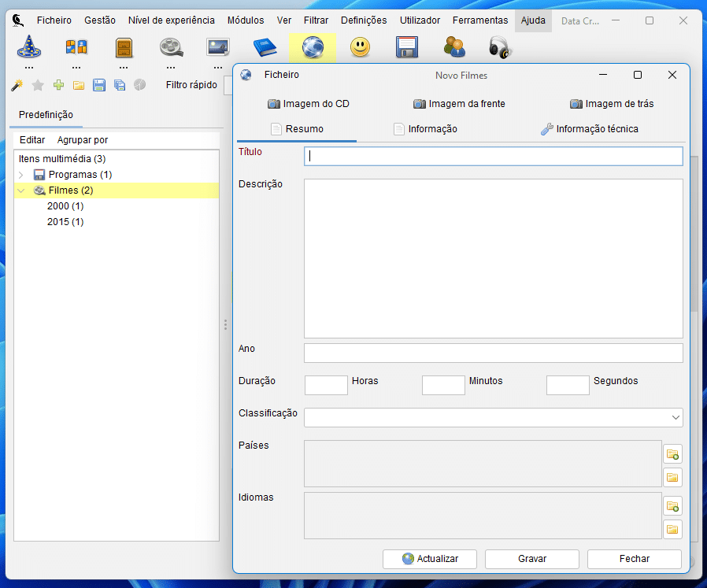
Task: Switch to the Imagem do CD tab
Action: click(x=309, y=104)
